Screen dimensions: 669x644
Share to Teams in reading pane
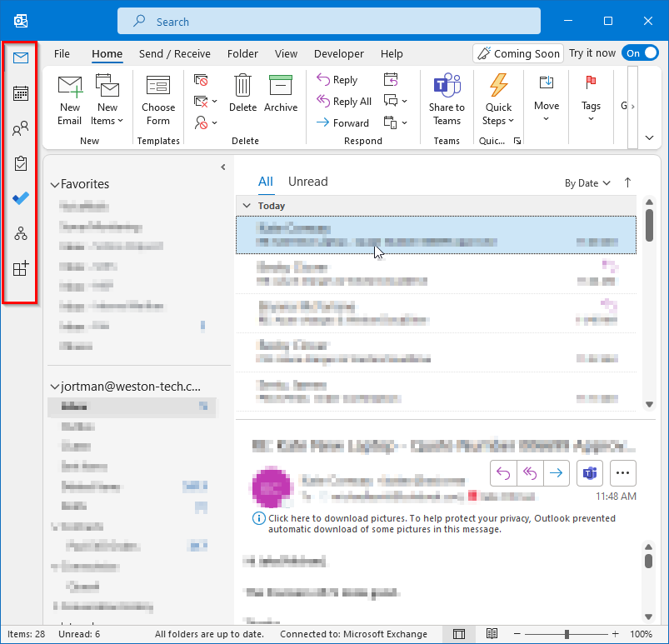[x=590, y=473]
